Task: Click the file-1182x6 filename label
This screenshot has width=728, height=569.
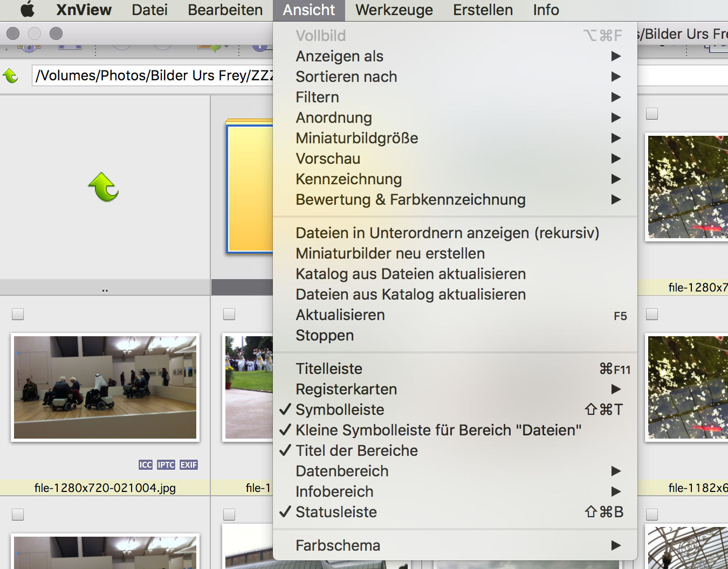Action: (698, 488)
